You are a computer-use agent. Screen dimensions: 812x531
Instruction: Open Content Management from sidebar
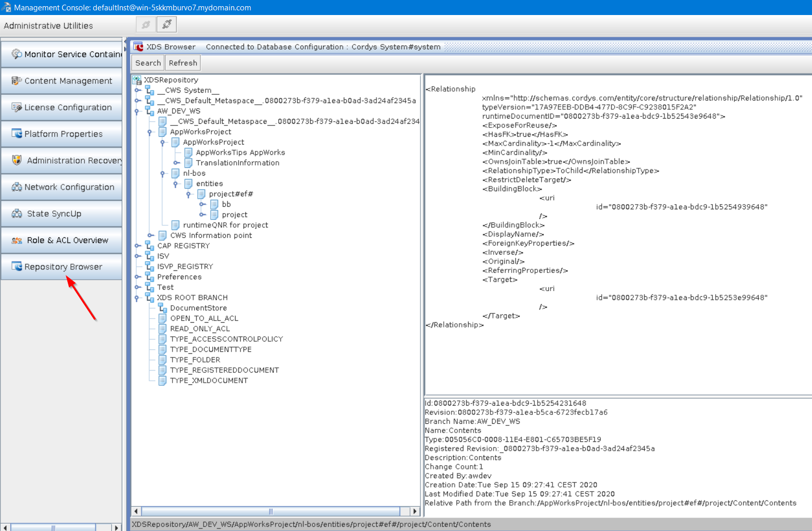coord(61,81)
